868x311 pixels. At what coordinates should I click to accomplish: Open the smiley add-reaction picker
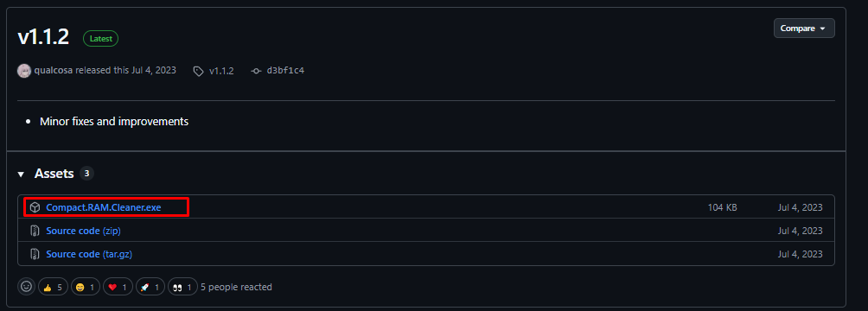point(26,287)
